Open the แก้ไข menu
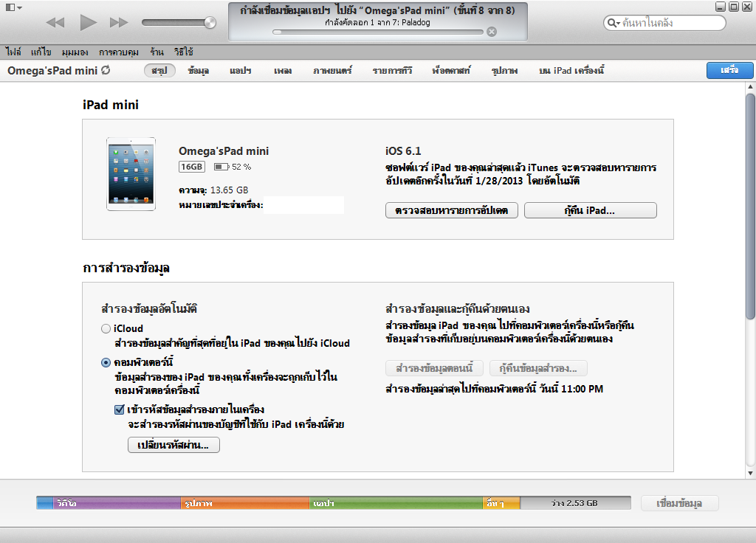 pyautogui.click(x=41, y=52)
